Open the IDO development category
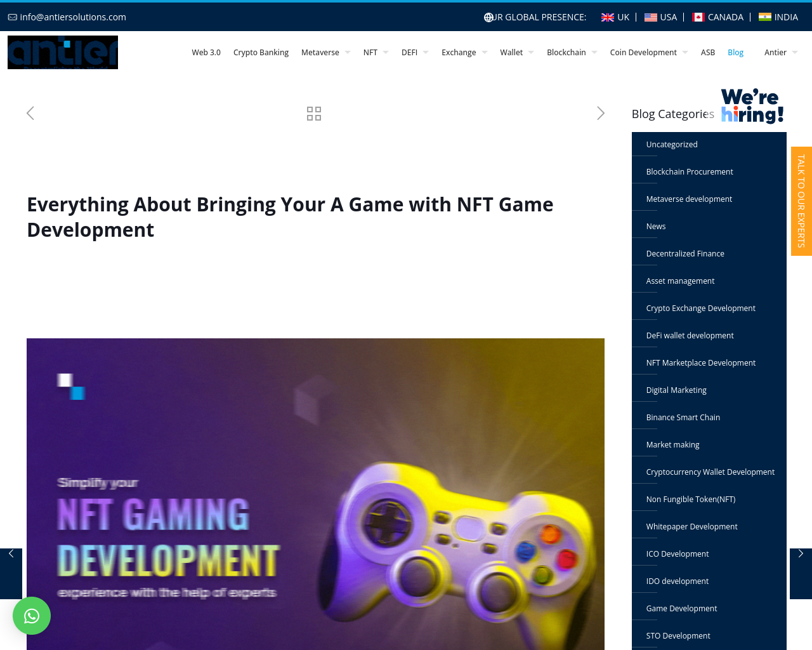The image size is (812, 650). 678,581
